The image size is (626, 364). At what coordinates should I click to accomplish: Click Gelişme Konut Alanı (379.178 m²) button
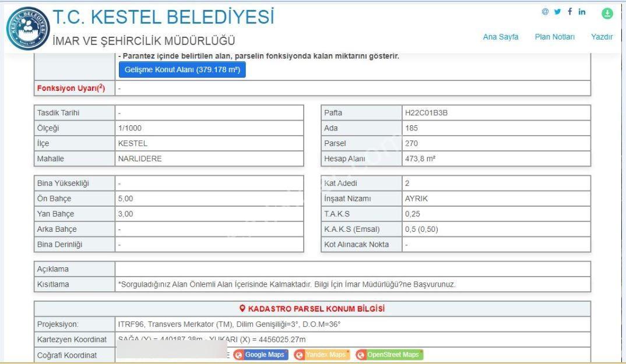(182, 69)
